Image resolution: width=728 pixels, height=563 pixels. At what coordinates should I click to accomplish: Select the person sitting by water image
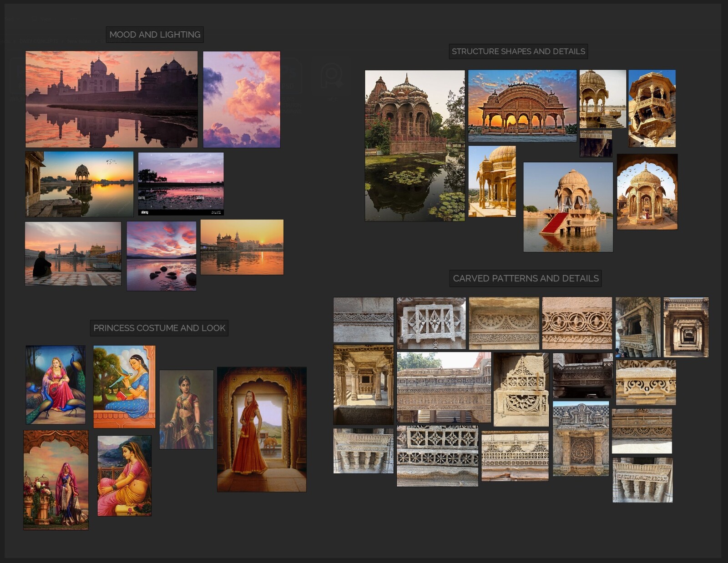click(73, 254)
